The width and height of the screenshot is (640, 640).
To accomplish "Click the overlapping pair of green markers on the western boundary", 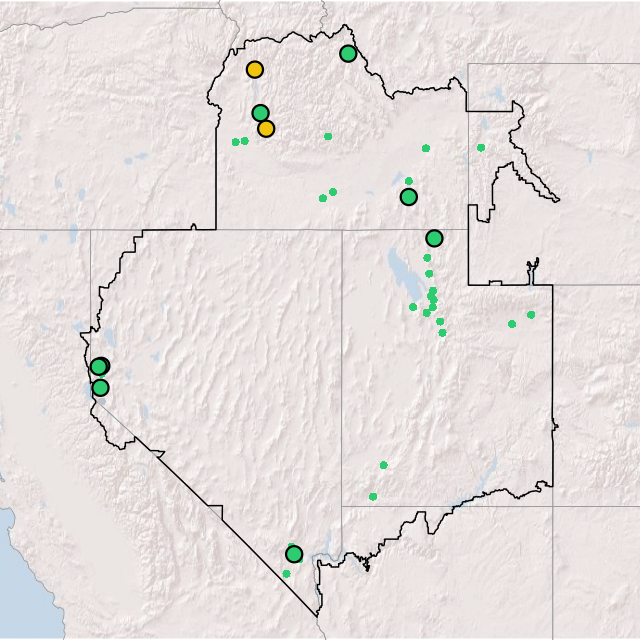I will pos(100,366).
